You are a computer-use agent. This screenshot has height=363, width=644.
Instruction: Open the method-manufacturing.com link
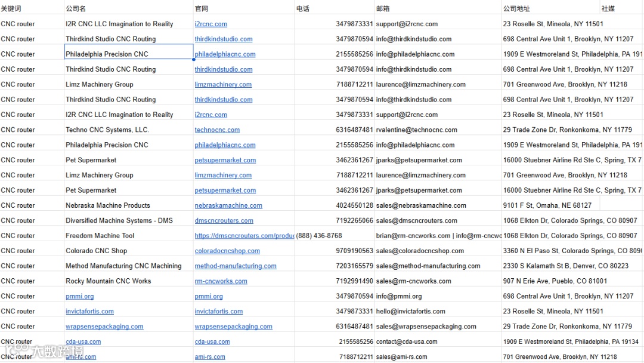[236, 266]
